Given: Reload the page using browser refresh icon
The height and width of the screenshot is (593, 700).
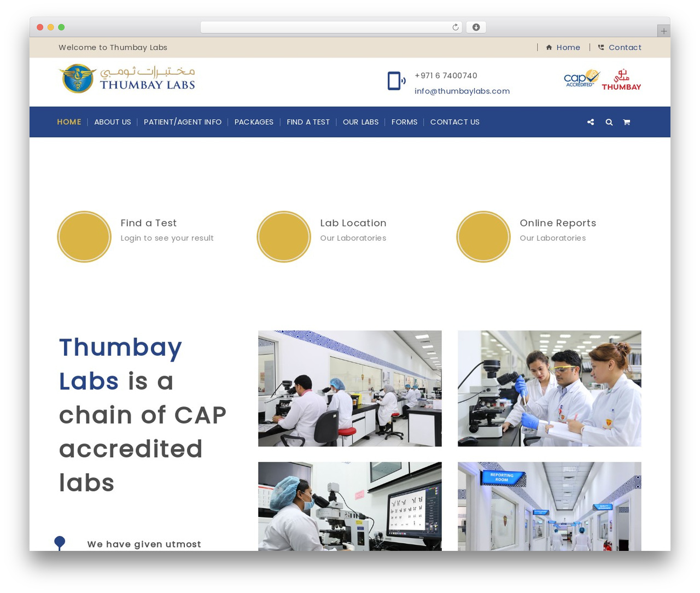Looking at the screenshot, I should click(455, 27).
